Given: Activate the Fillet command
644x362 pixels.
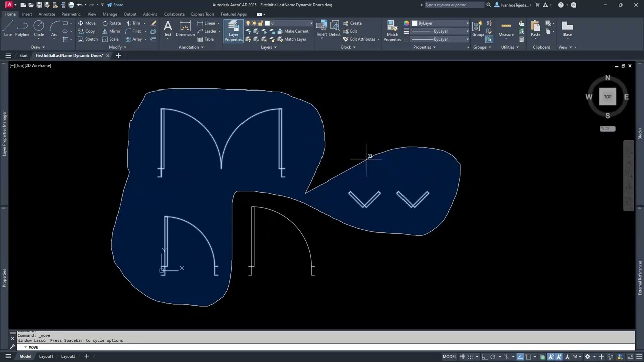Looking at the screenshot, I should [133, 31].
